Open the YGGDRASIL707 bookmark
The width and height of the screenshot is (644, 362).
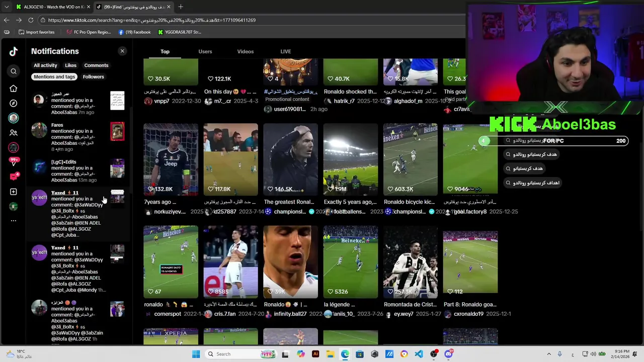[180, 32]
